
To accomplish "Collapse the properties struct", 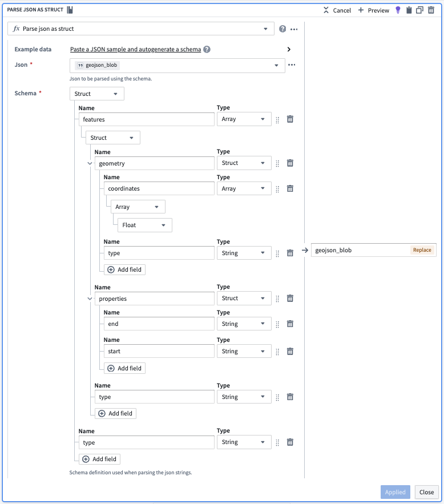I will coord(90,299).
